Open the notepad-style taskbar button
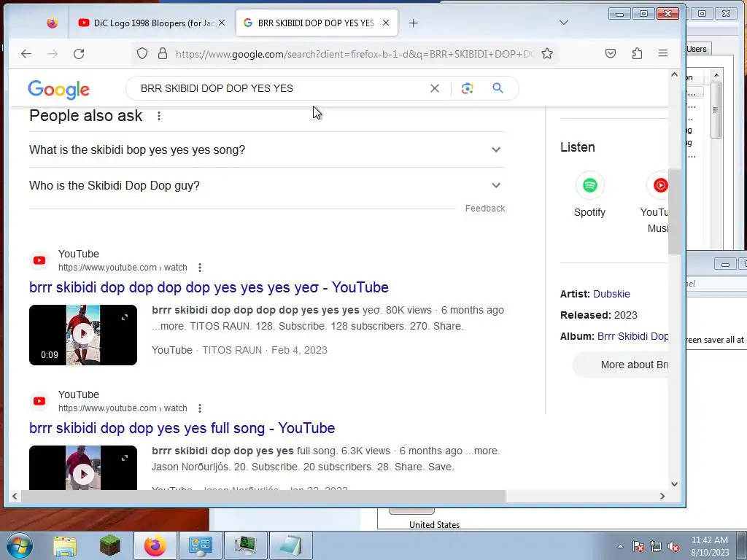This screenshot has height=560, width=747. tap(291, 545)
